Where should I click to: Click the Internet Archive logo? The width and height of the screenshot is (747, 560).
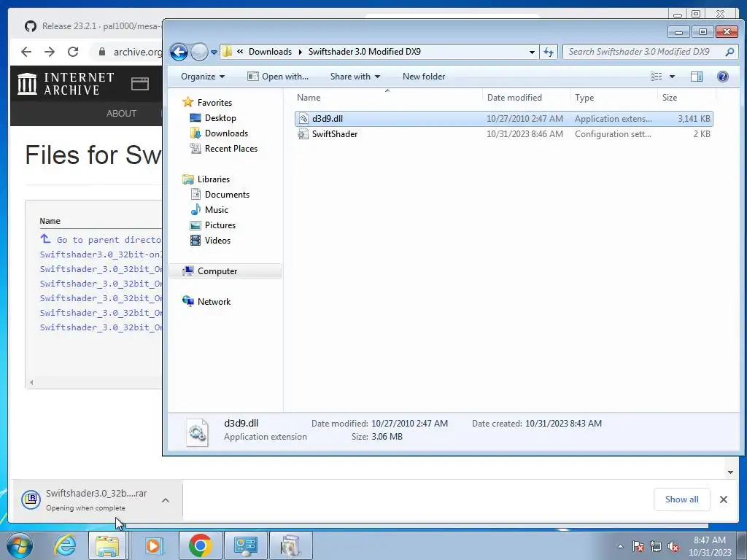[x=66, y=84]
